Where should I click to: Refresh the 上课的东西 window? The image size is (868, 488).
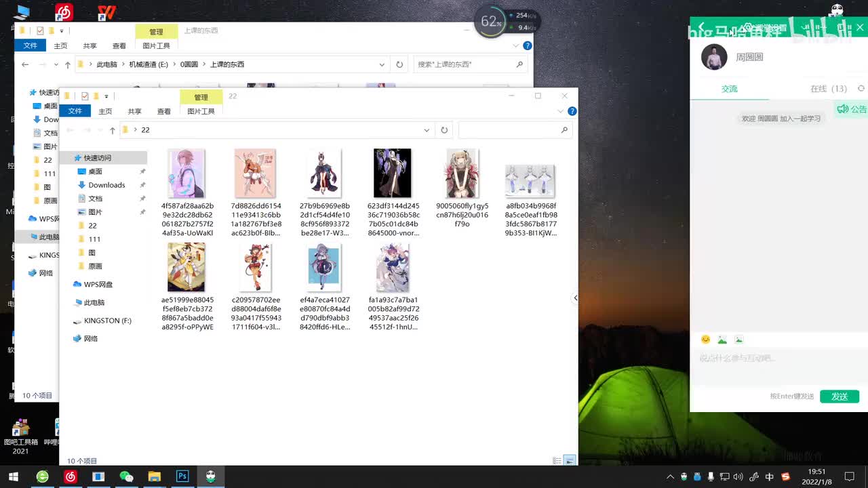pyautogui.click(x=399, y=64)
